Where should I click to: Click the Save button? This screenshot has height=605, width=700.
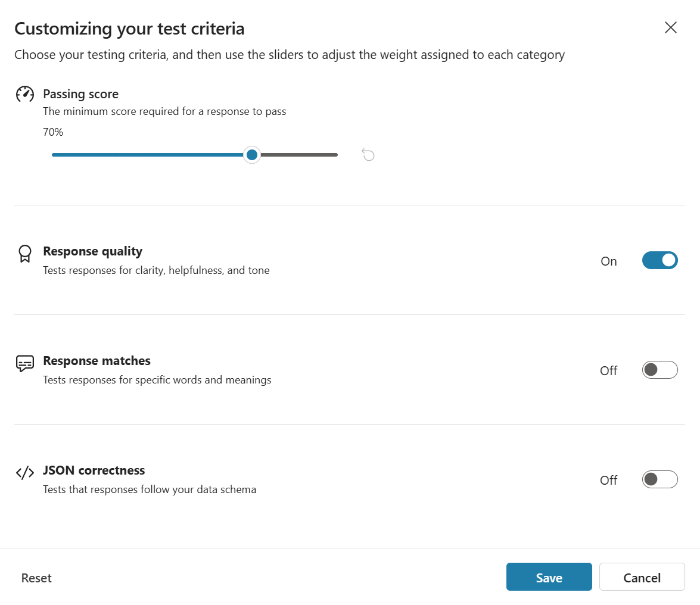(549, 576)
